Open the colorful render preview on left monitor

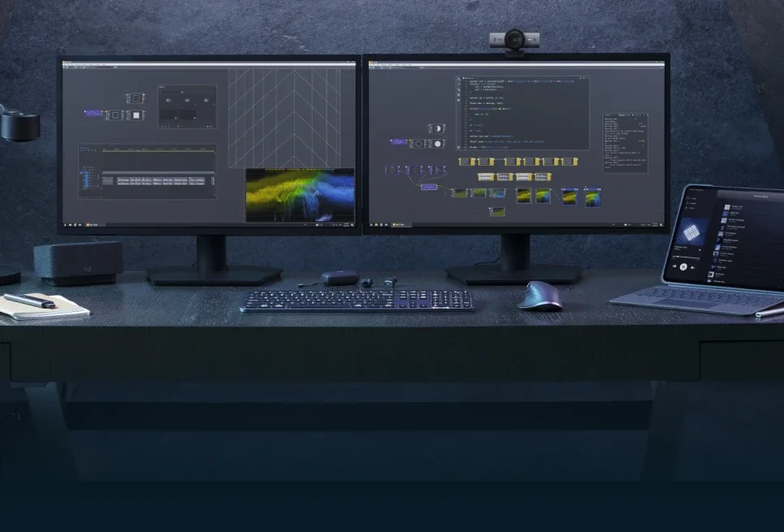point(300,195)
